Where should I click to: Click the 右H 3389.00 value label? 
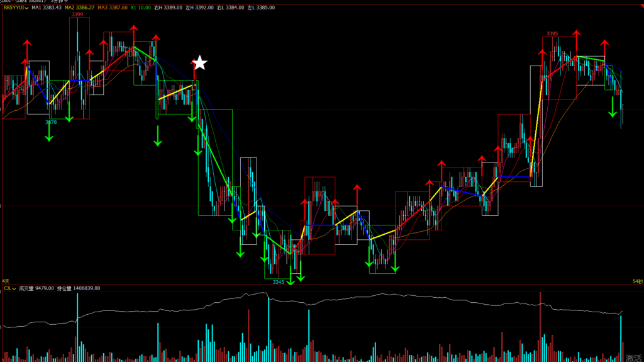point(170,8)
